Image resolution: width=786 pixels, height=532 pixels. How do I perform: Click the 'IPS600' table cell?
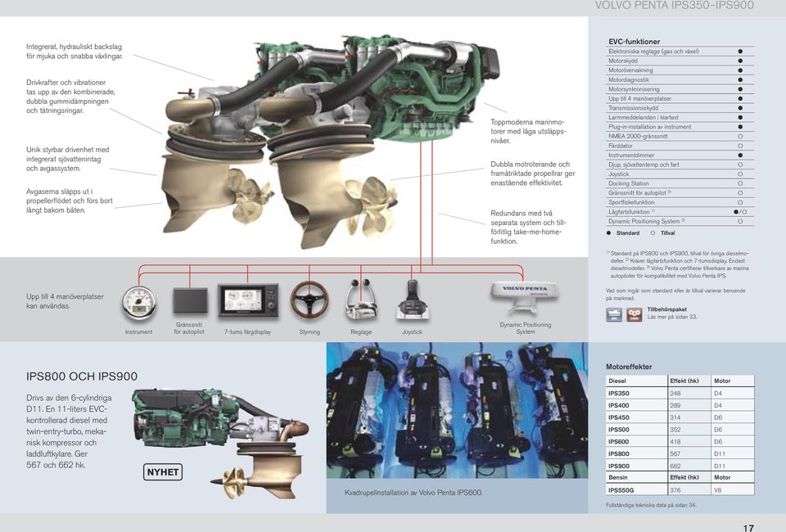pos(619,442)
